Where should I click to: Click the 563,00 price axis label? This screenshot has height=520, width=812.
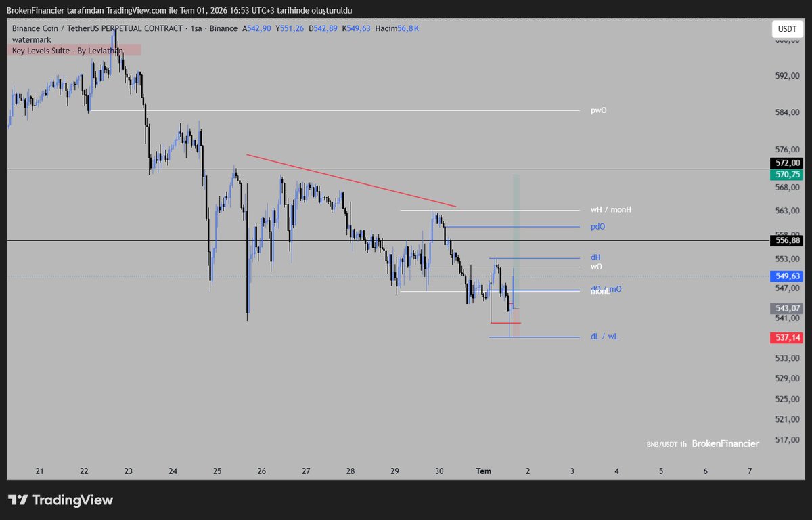coord(788,211)
